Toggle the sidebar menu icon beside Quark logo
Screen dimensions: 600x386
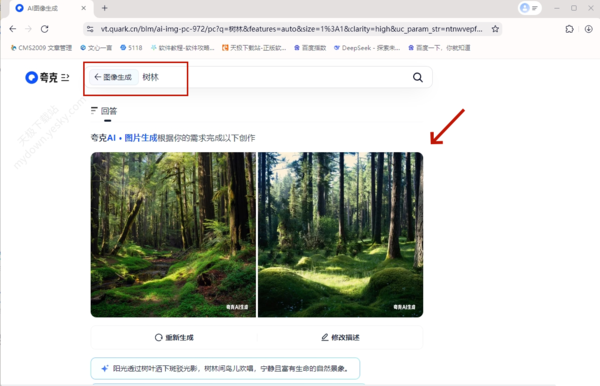[x=65, y=78]
